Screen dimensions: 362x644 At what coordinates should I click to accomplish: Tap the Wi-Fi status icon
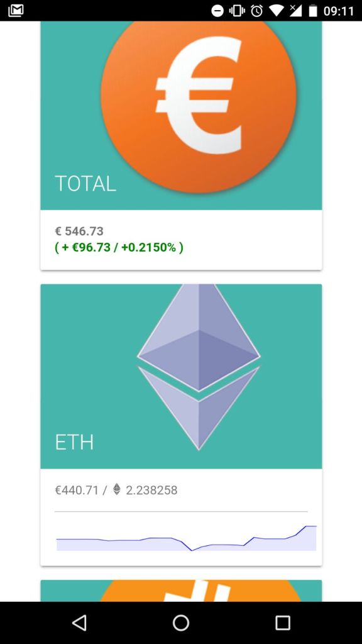(277, 10)
